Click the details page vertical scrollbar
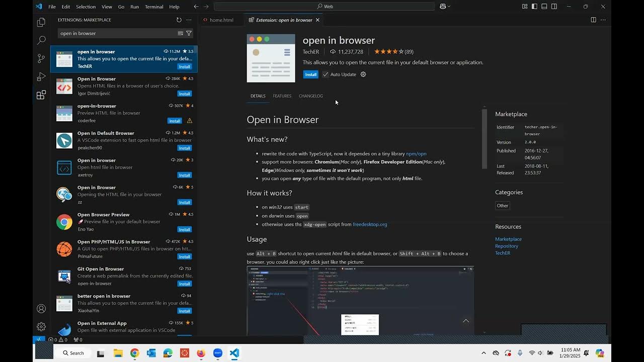 point(485,139)
